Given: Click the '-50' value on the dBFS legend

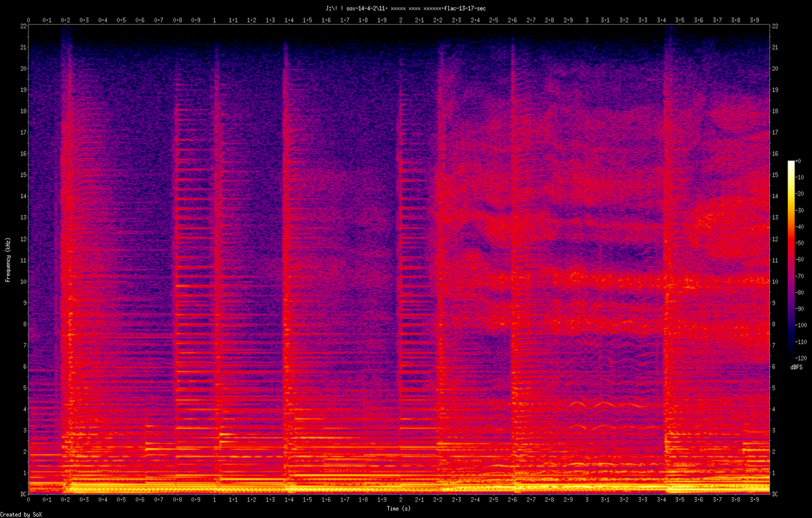Looking at the screenshot, I should [800, 243].
